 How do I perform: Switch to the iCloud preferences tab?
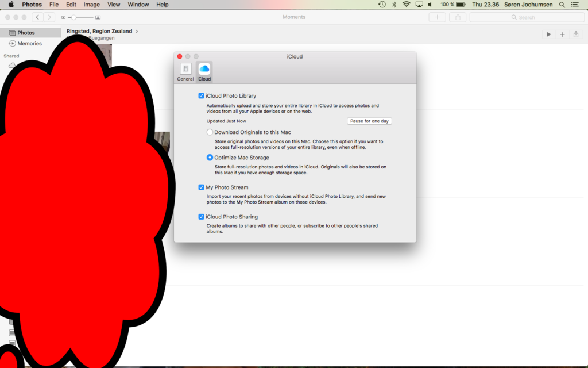[204, 72]
